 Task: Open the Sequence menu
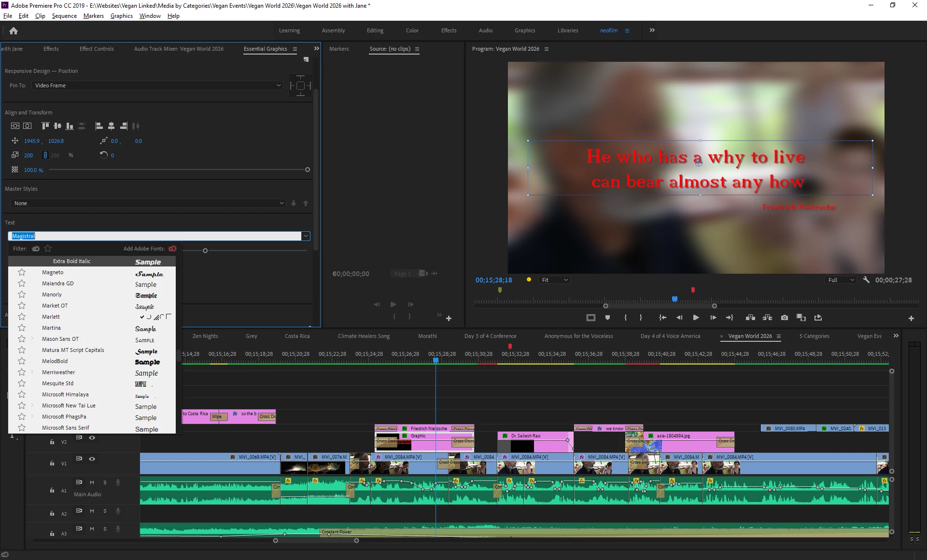[x=64, y=16]
